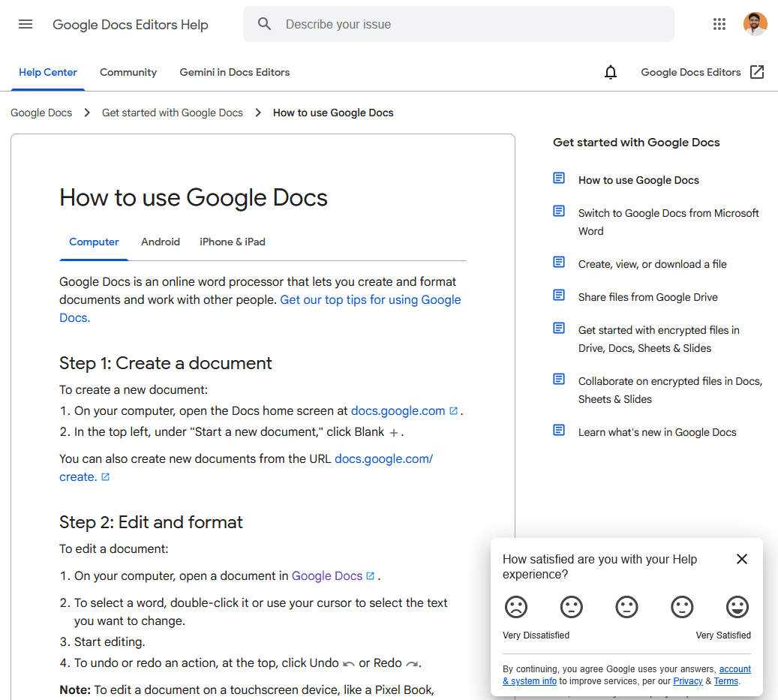
Task: Click article icon beside How to use Google Docs
Action: pyautogui.click(x=559, y=178)
